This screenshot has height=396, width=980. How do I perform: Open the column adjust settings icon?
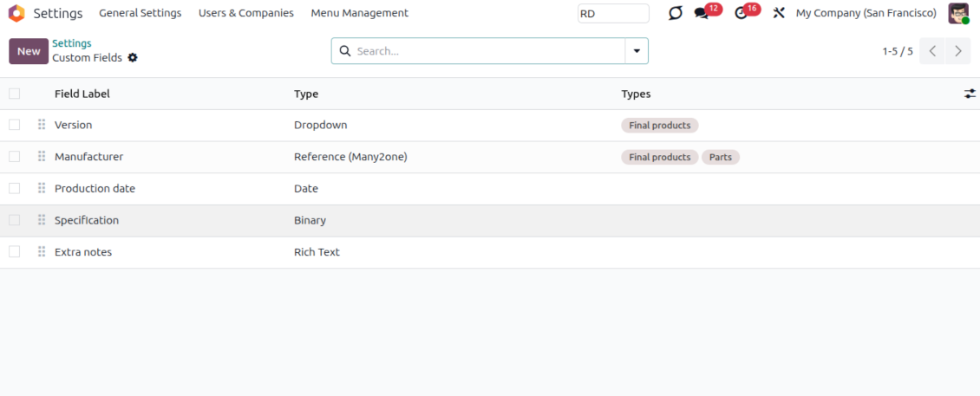coord(970,94)
